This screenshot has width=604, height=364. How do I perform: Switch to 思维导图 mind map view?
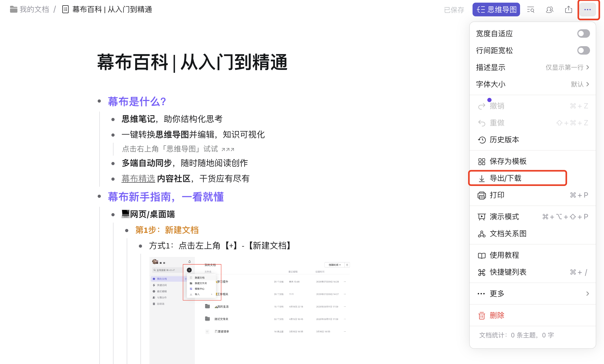click(x=496, y=10)
